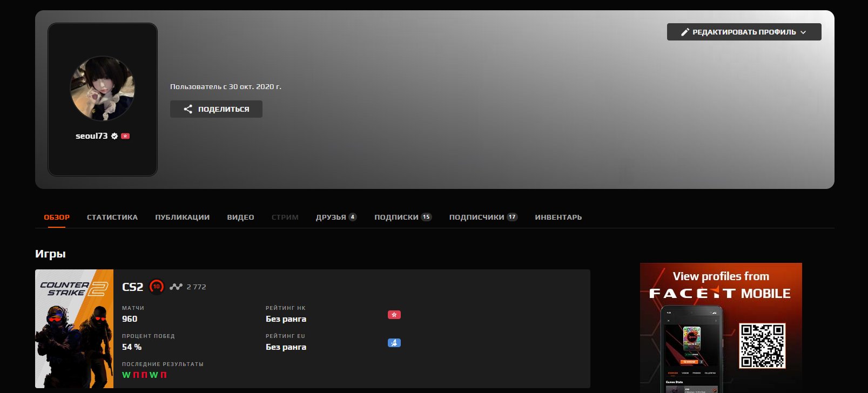Select the Обзор tab
Screen dimensions: 868x393
point(57,217)
